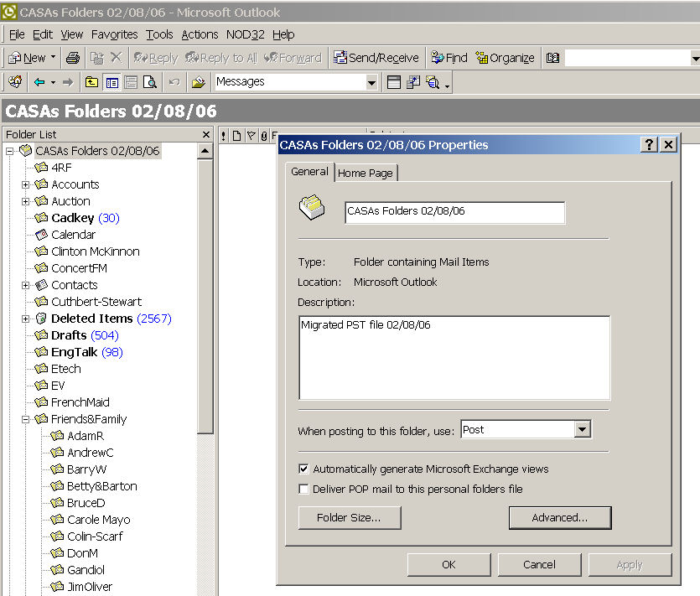Select the Carole Mayo subfolder

tap(98, 520)
